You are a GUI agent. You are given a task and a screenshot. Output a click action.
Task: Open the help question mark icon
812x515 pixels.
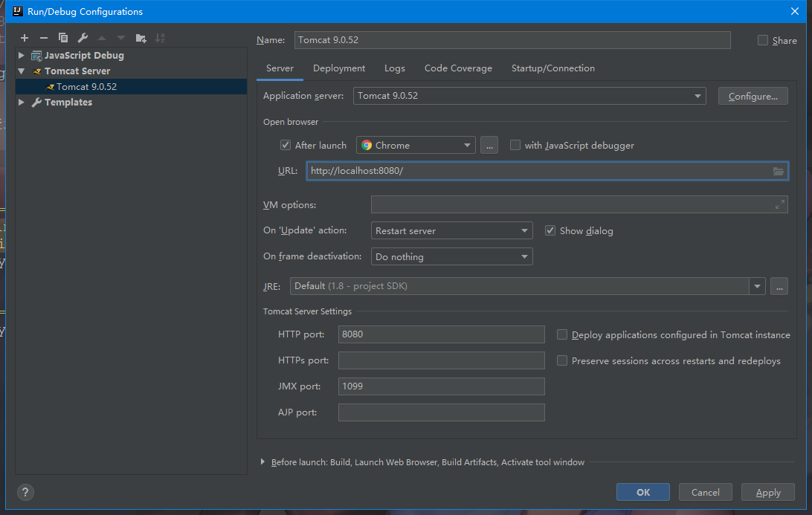pos(25,492)
